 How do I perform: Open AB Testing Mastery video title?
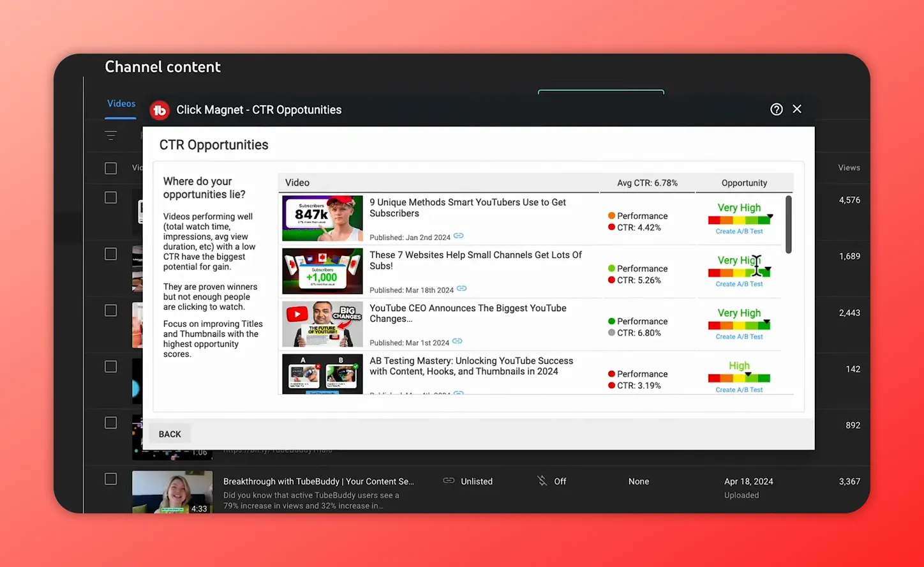tap(471, 366)
